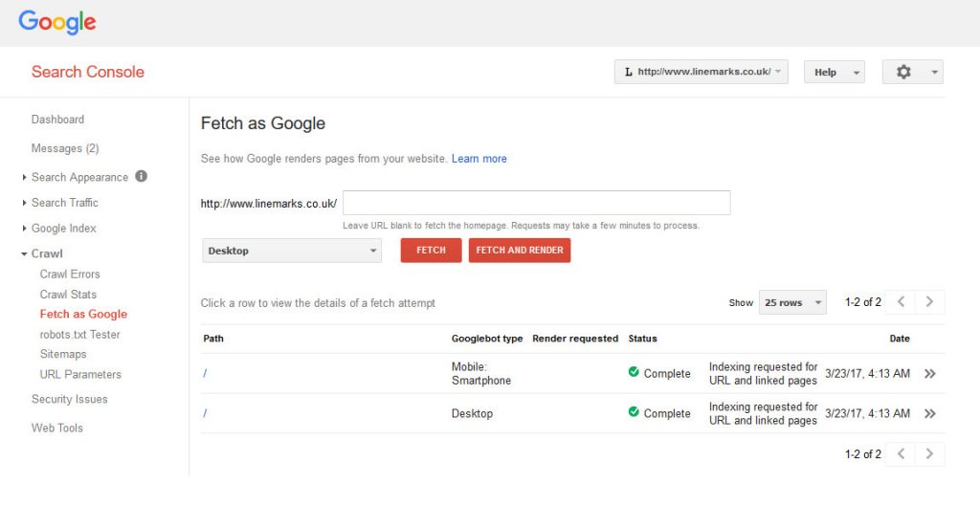This screenshot has width=980, height=505.
Task: Click Search Console title link
Action: click(x=88, y=72)
